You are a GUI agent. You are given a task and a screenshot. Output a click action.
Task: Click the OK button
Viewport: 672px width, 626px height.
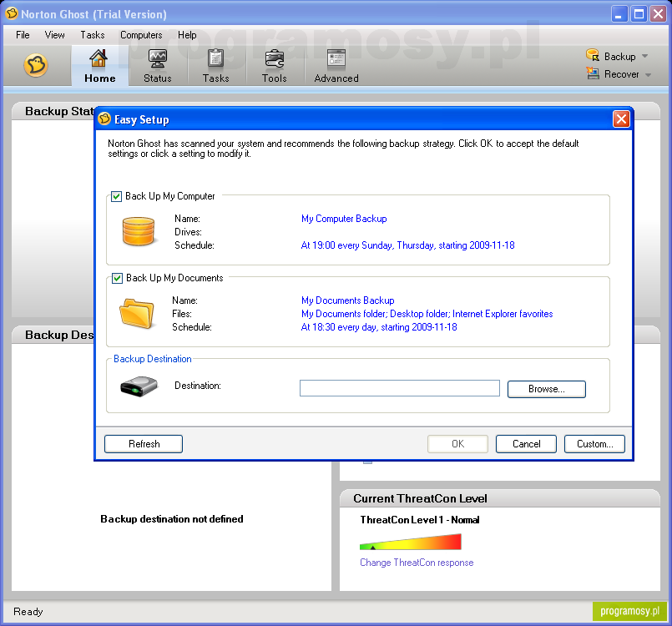[x=457, y=444]
